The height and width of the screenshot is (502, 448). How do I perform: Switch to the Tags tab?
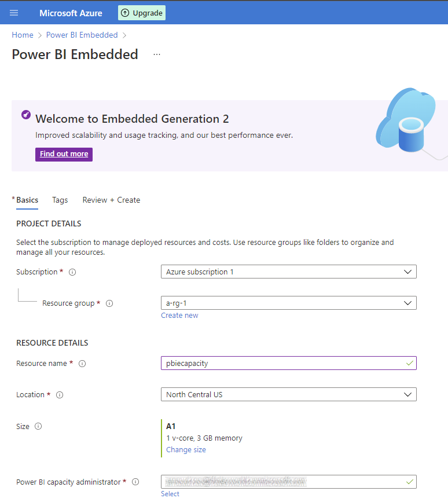pyautogui.click(x=60, y=200)
